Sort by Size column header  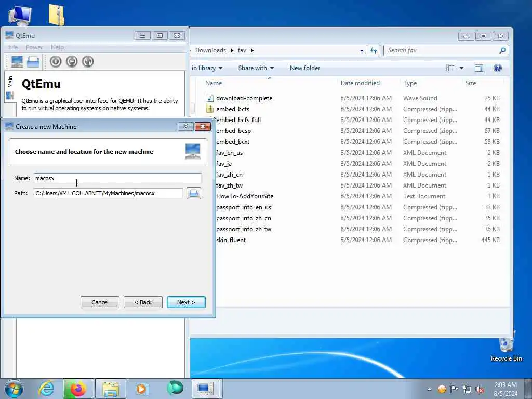pyautogui.click(x=471, y=83)
